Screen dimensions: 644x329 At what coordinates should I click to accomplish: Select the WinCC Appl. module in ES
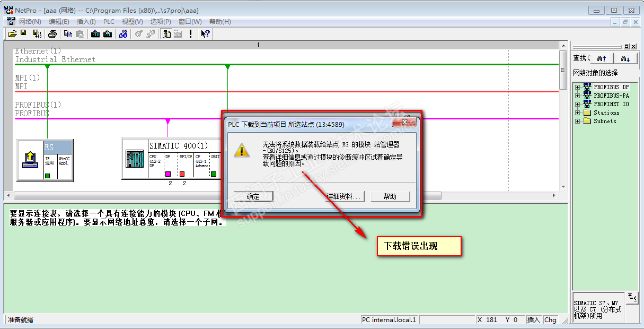(64, 166)
